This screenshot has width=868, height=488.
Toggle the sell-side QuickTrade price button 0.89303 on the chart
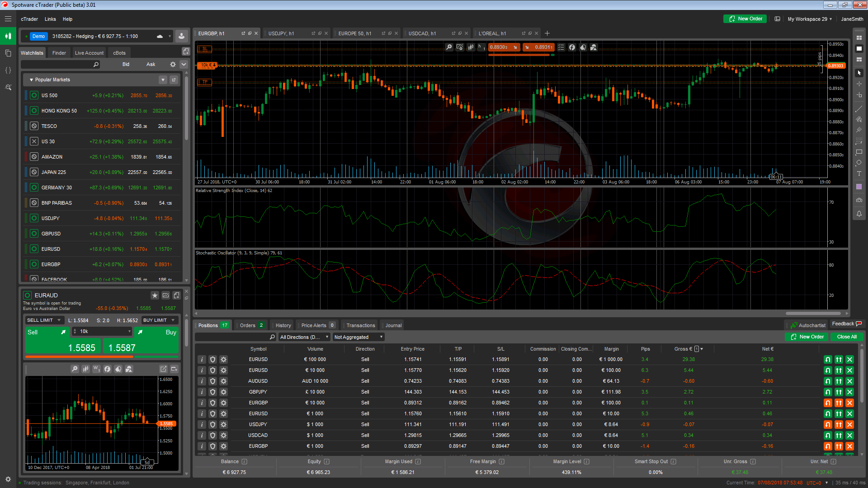504,47
